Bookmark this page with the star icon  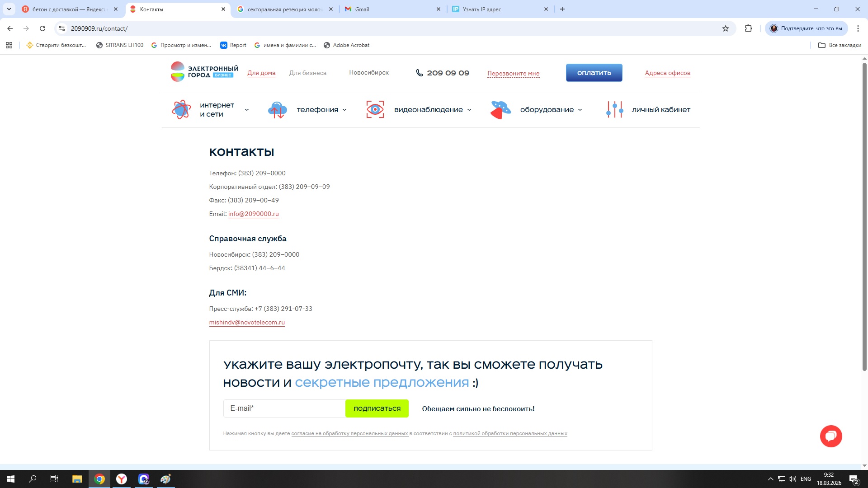(x=726, y=28)
